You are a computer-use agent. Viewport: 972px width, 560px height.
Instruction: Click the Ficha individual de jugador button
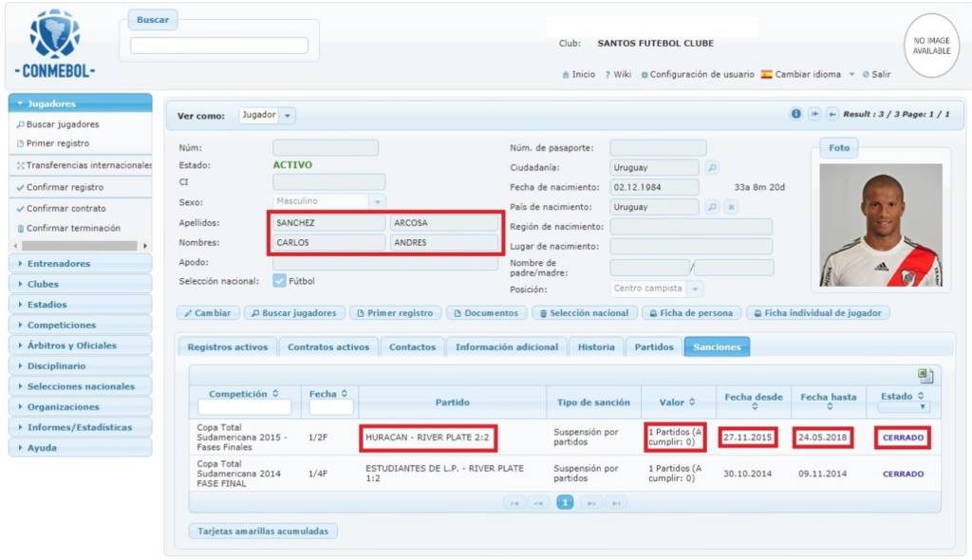[x=817, y=313]
